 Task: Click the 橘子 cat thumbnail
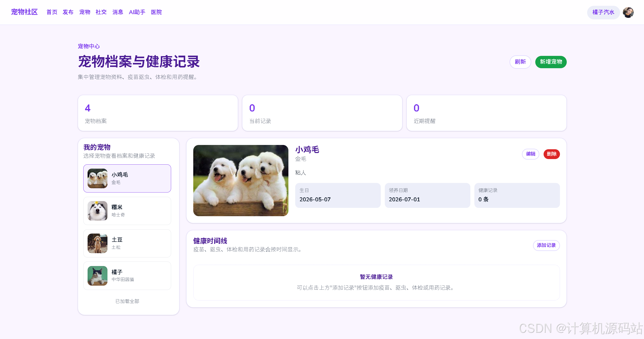click(x=97, y=276)
